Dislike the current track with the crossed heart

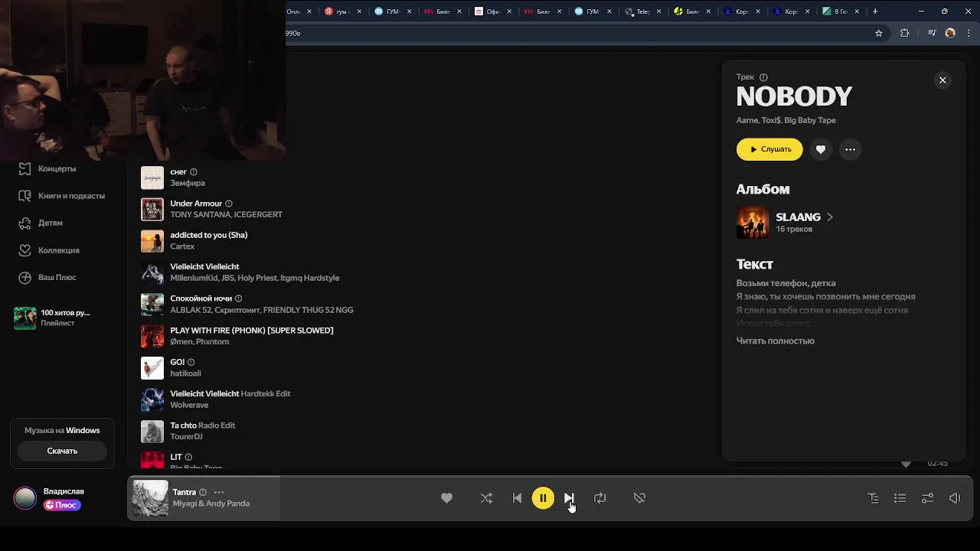click(x=639, y=498)
